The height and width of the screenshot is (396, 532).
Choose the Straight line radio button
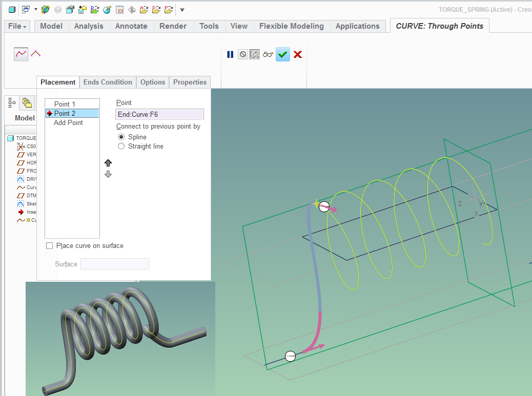121,146
